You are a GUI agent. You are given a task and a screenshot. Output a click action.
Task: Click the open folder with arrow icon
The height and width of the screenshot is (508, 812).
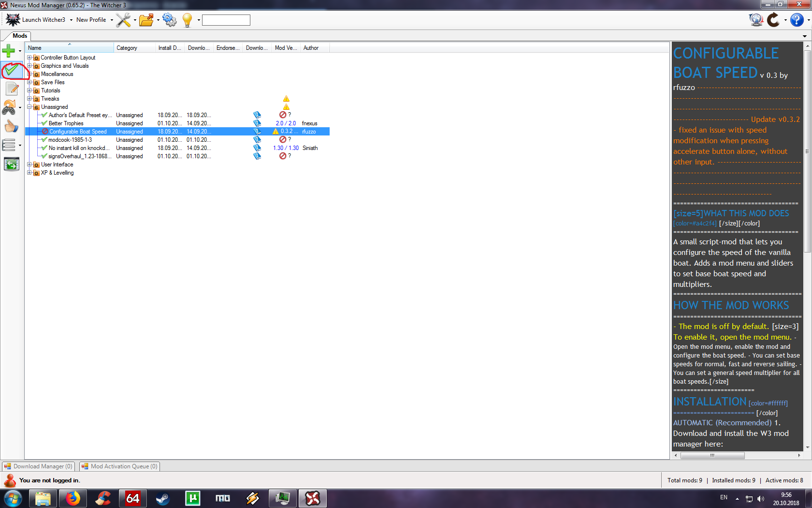tap(146, 20)
